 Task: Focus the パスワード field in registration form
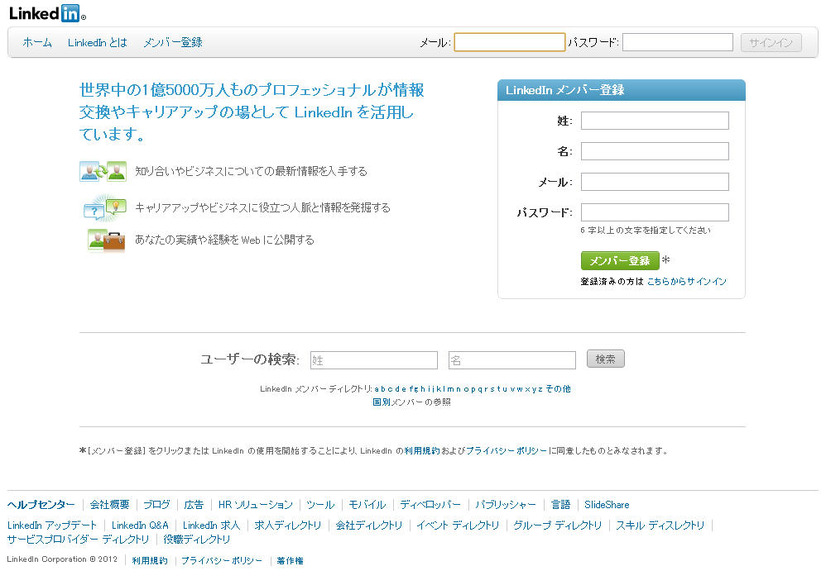click(x=655, y=212)
